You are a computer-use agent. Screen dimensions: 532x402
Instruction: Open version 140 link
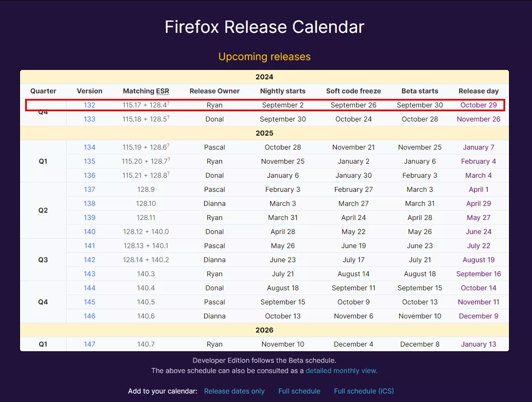click(90, 231)
